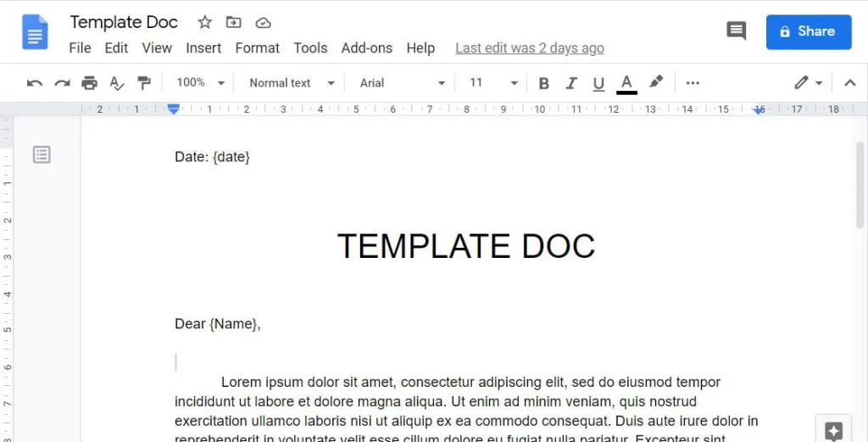This screenshot has height=442, width=868.
Task: Click the Move to folder icon
Action: [234, 22]
